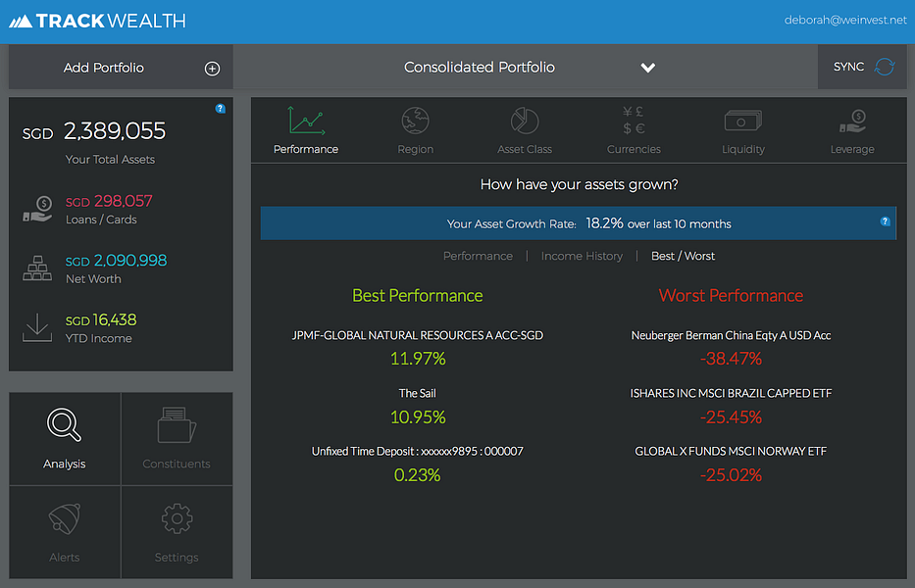Select the Liquidity cash icon
This screenshot has height=588, width=915.
[742, 121]
